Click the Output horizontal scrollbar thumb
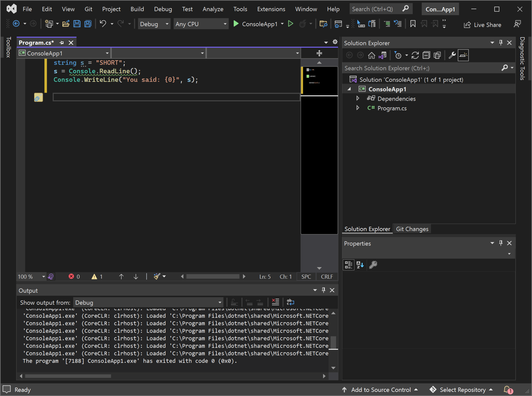 point(68,376)
